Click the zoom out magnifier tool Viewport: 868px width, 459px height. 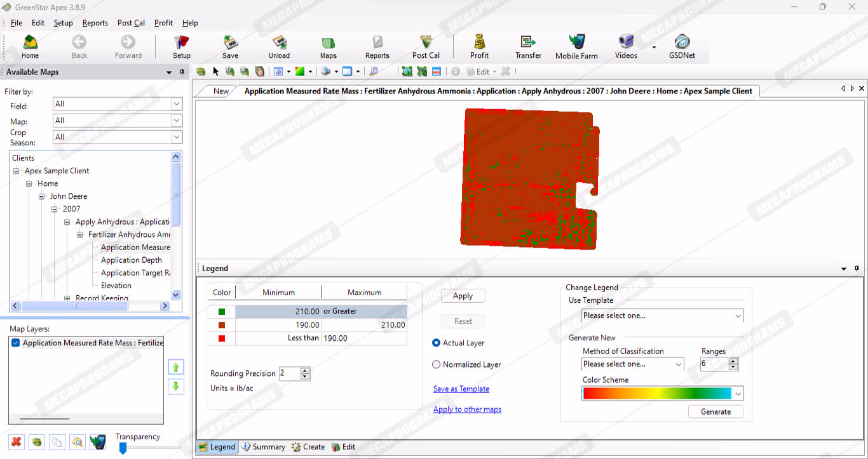tap(244, 72)
